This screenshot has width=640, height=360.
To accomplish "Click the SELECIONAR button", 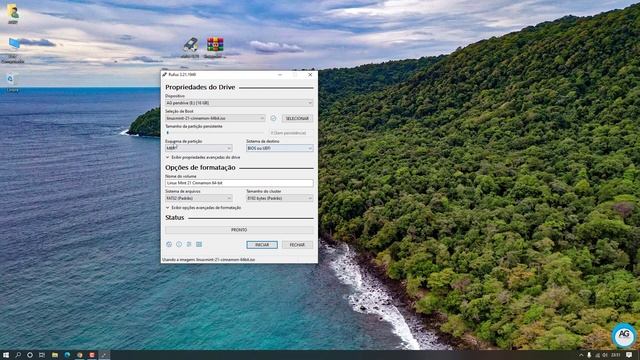I will [297, 118].
